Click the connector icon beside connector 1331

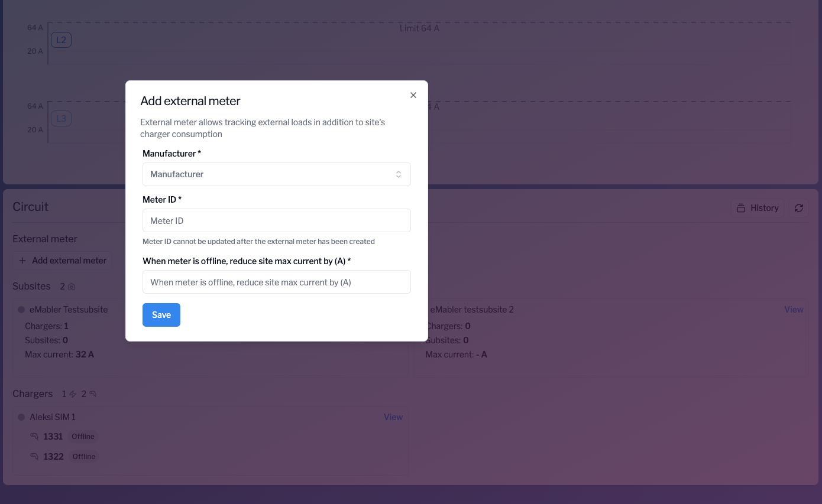[x=34, y=436]
